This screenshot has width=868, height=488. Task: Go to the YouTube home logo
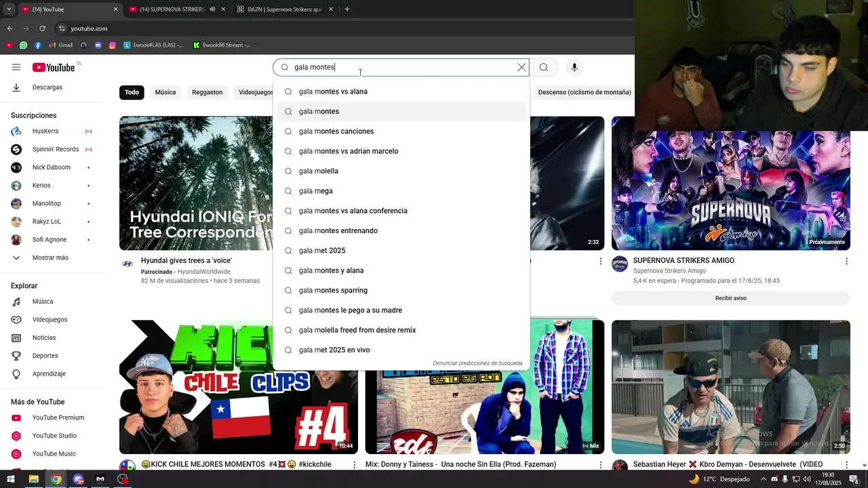tap(54, 67)
